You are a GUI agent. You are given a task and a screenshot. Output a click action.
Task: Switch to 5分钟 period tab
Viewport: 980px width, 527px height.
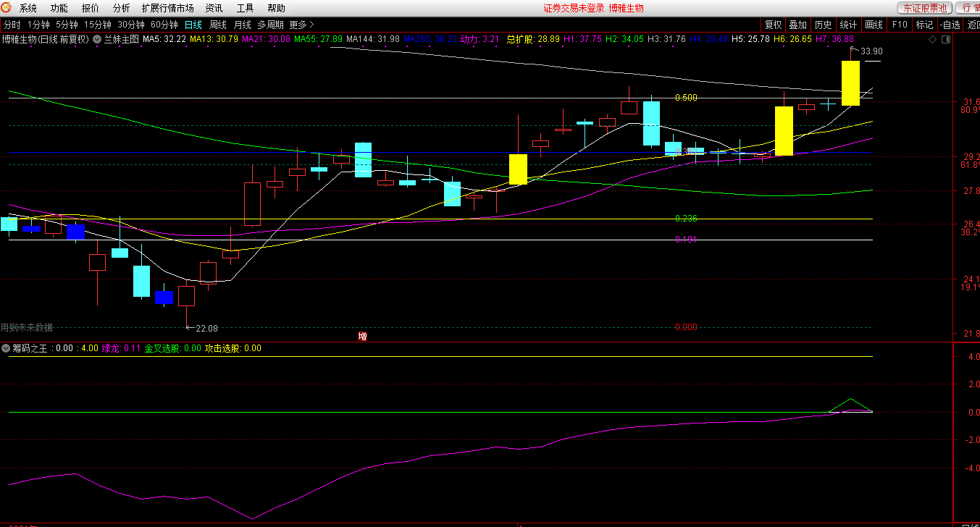(x=67, y=25)
